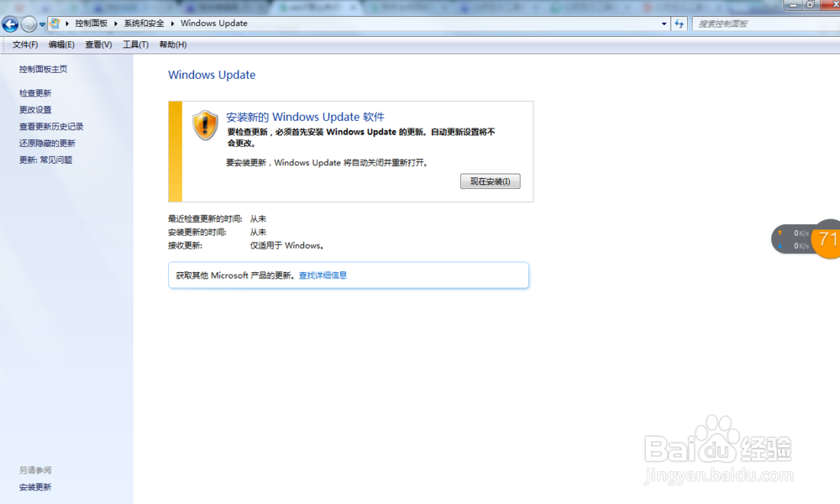Refresh the page with the refresh icon

tap(680, 24)
